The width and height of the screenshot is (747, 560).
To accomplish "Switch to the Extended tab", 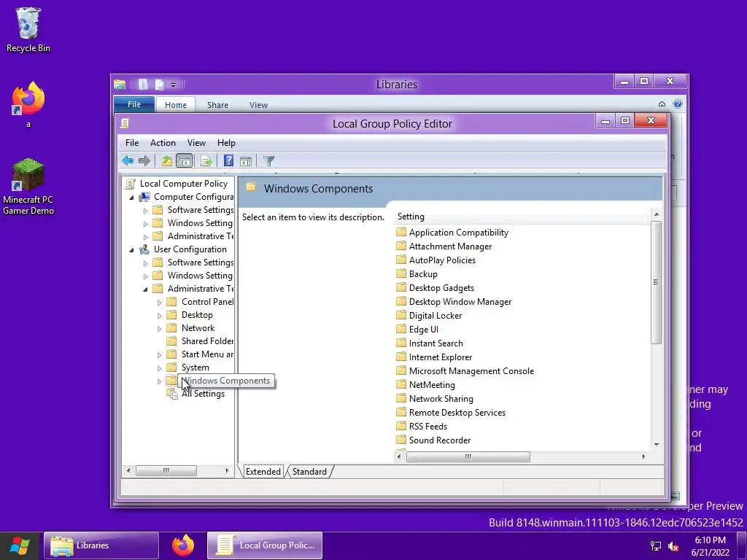I will [263, 472].
